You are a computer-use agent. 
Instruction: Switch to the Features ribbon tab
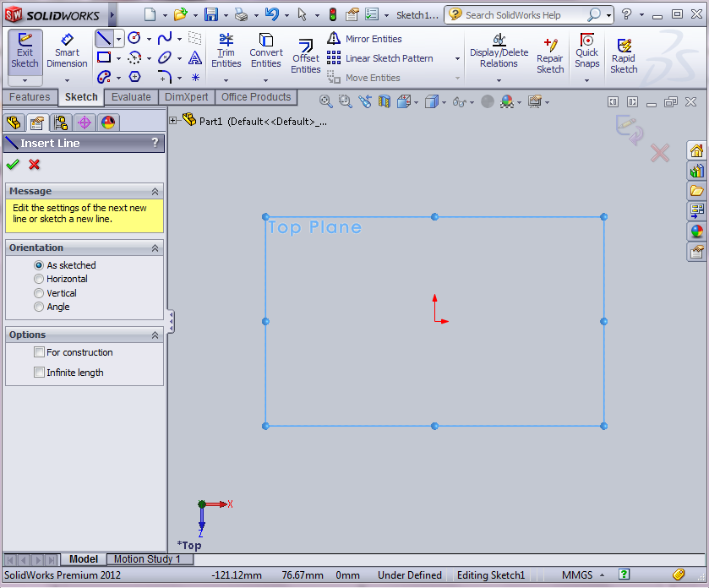click(30, 97)
